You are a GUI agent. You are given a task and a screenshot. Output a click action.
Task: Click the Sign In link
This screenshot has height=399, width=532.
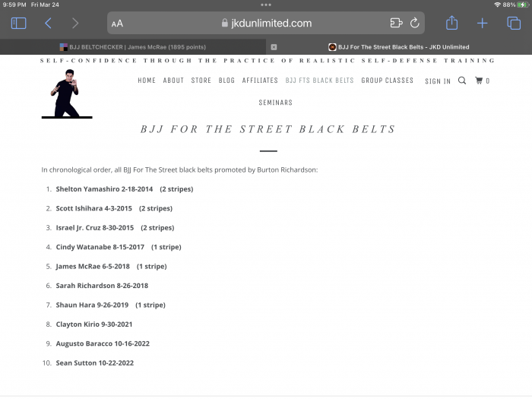pos(438,81)
